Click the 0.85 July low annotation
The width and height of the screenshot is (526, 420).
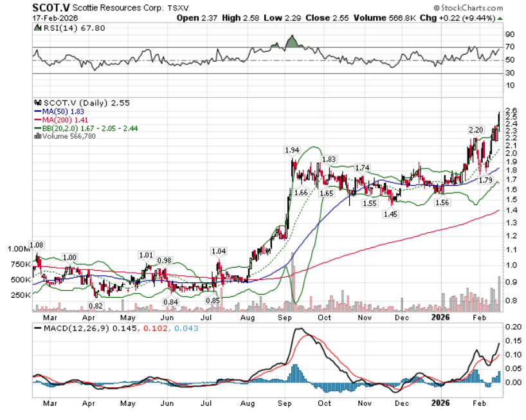click(213, 300)
